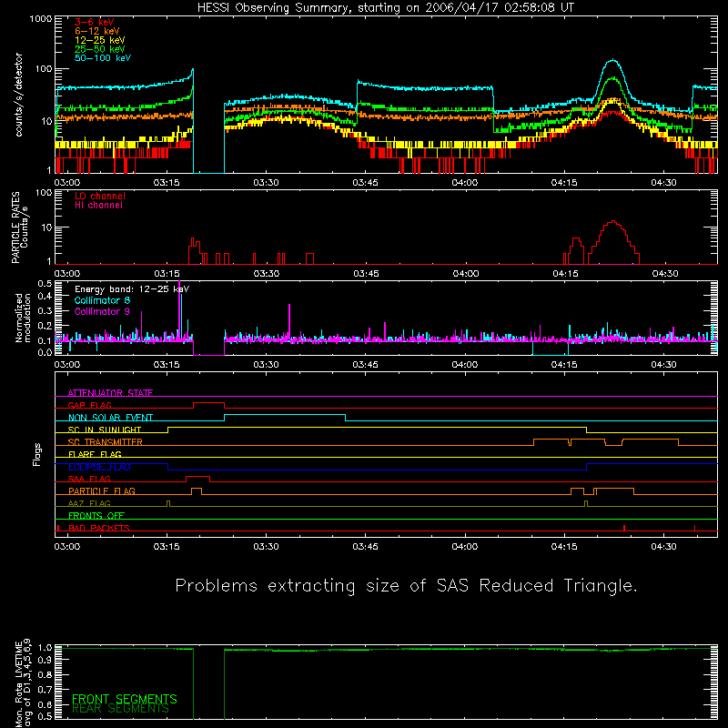Click the 'Mon. Rate LIVETIME' axis label
Viewport: 728px width, 728px height.
pyautogui.click(x=18, y=683)
